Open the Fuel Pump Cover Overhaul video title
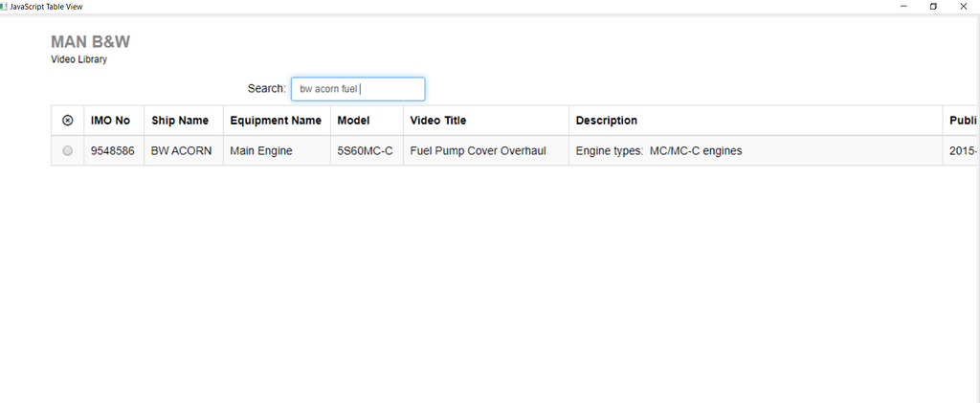This screenshot has width=980, height=403. (479, 150)
